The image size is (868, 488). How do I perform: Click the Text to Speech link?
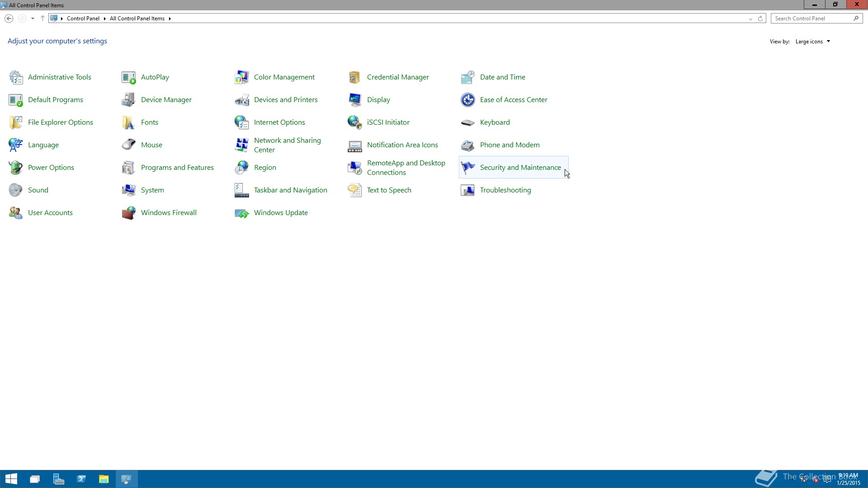(x=389, y=190)
